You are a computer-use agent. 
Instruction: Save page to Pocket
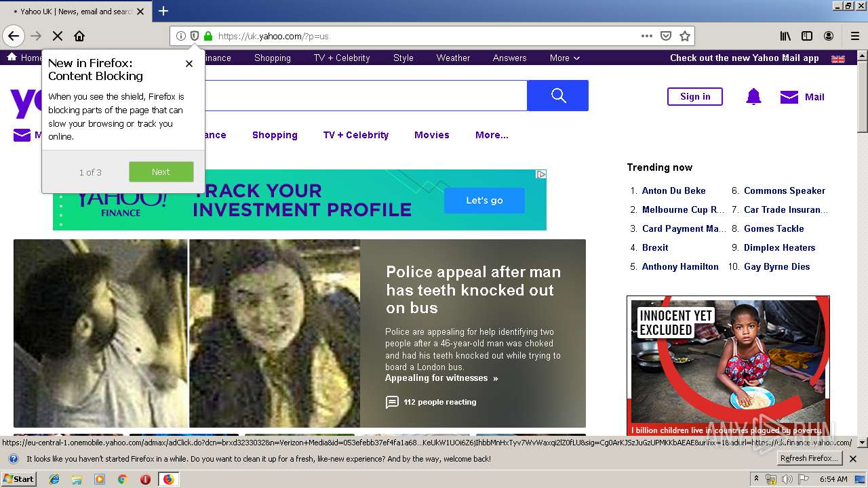point(666,36)
